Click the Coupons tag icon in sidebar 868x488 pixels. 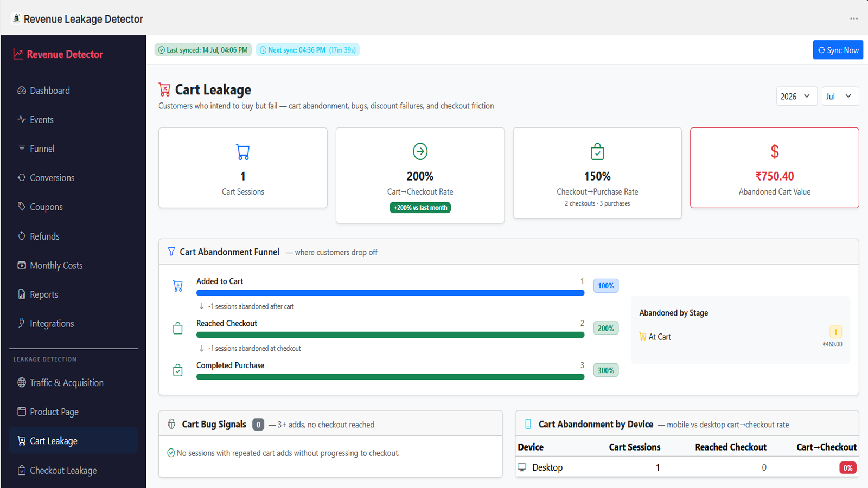click(x=22, y=206)
